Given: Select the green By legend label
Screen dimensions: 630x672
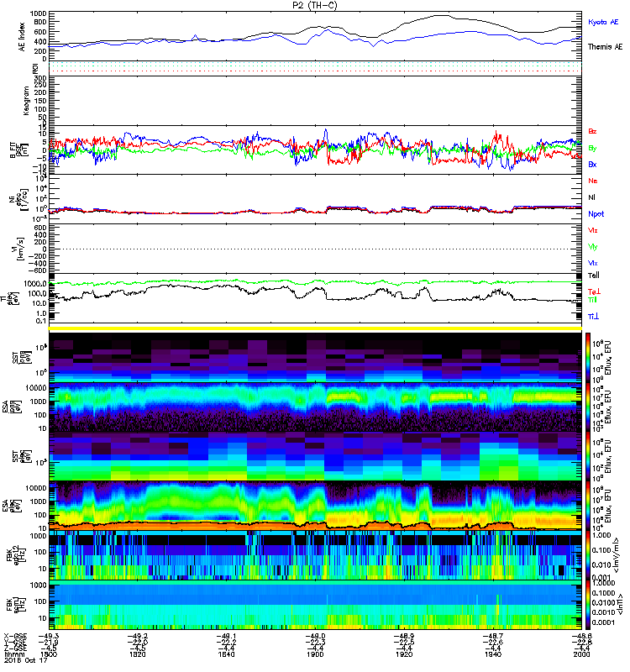Looking at the screenshot, I should pos(592,149).
